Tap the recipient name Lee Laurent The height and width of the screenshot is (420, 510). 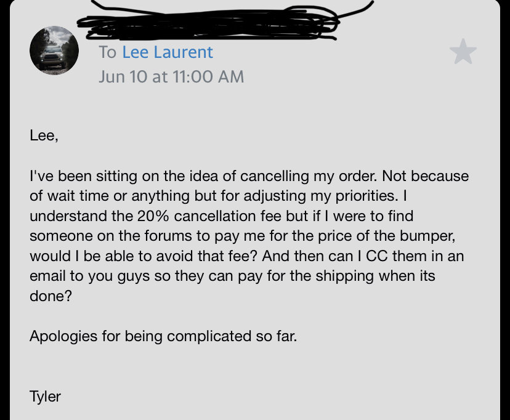168,52
